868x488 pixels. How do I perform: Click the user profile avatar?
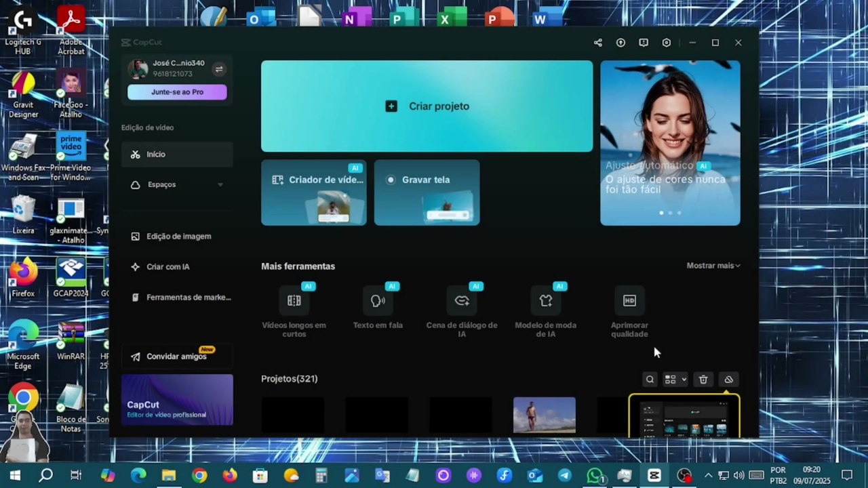pos(138,69)
